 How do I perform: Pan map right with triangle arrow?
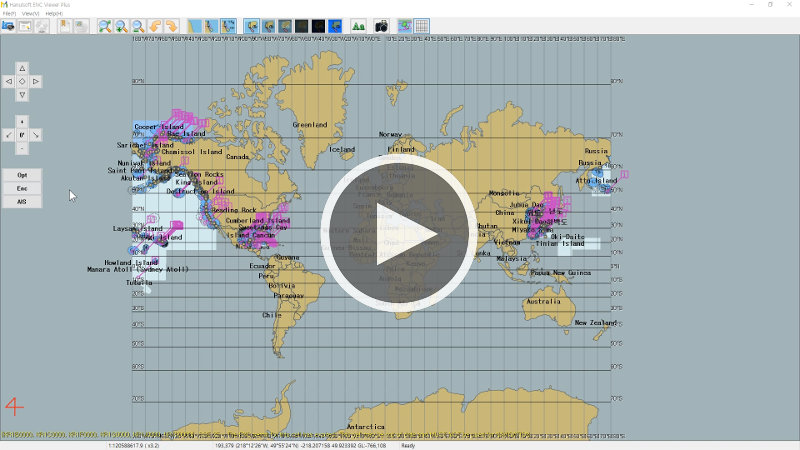point(36,81)
